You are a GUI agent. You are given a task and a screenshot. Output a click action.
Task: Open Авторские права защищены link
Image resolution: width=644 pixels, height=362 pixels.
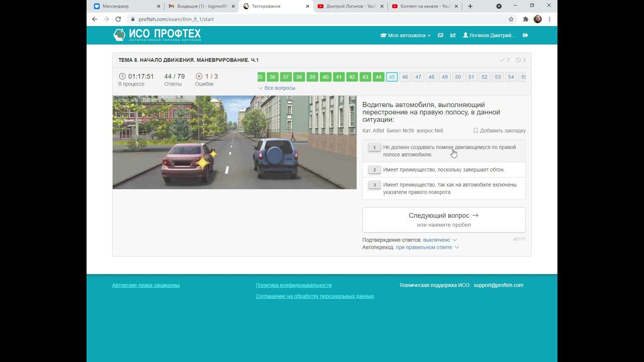click(x=146, y=285)
